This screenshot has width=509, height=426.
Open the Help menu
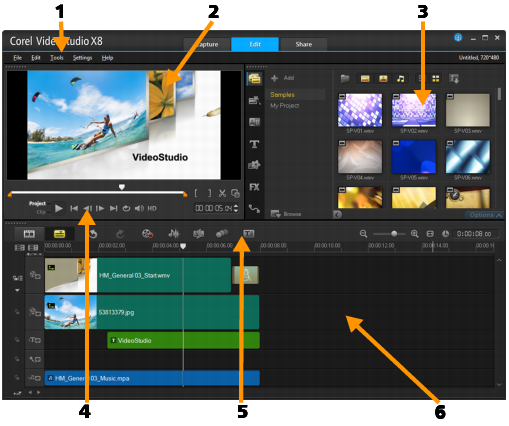click(107, 58)
